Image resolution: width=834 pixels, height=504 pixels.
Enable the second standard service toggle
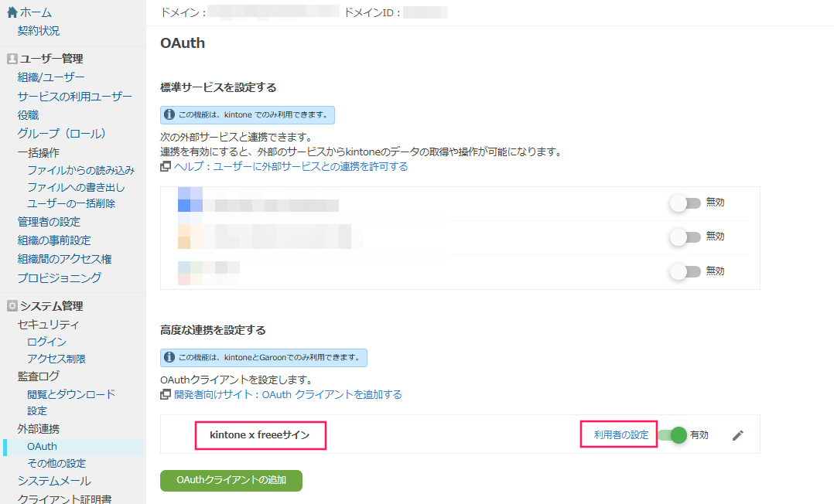click(x=685, y=237)
